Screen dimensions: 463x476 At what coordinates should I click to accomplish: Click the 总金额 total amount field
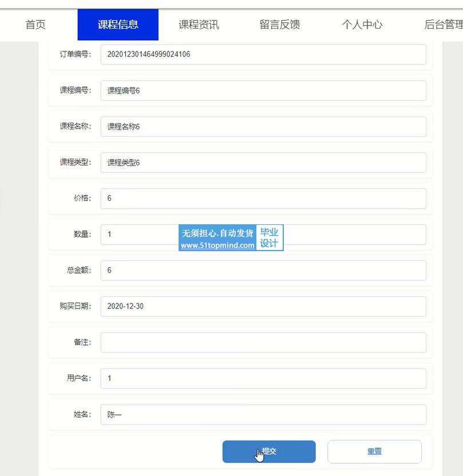(263, 271)
